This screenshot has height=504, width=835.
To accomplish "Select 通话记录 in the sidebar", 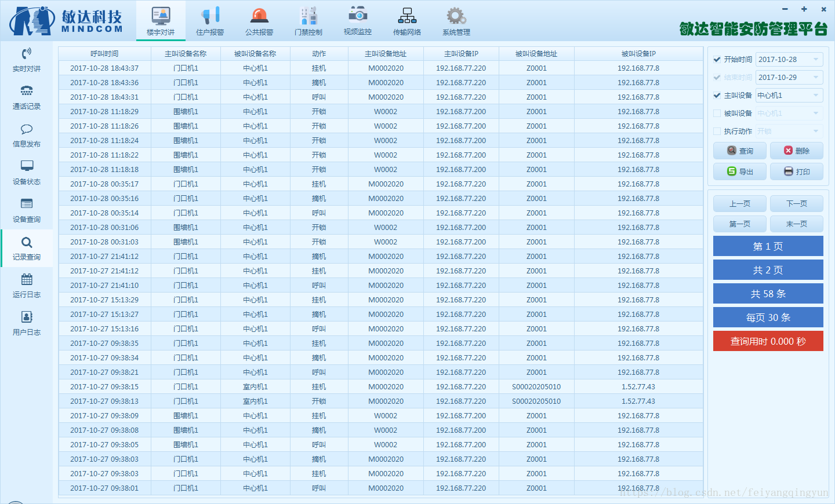I will tap(27, 98).
